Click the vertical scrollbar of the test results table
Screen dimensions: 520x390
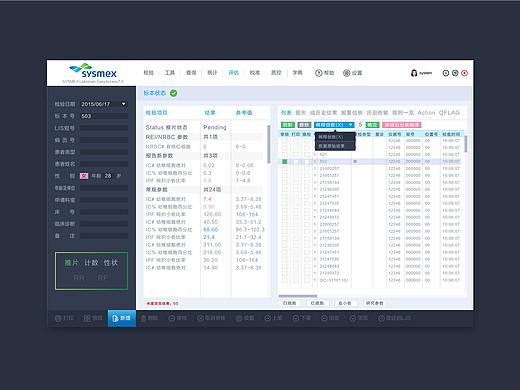268,145
